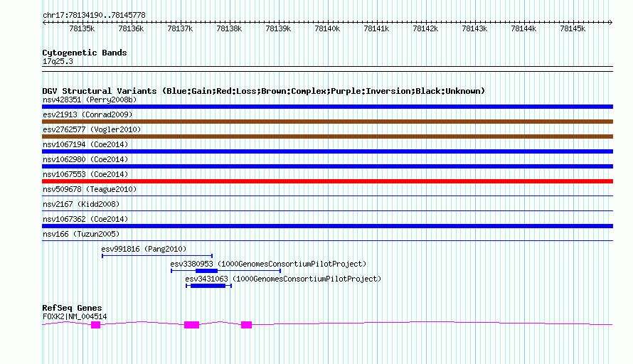The height and width of the screenshot is (364, 633).
Task: Click the thick blue segment of esv3380953
Action: [207, 271]
